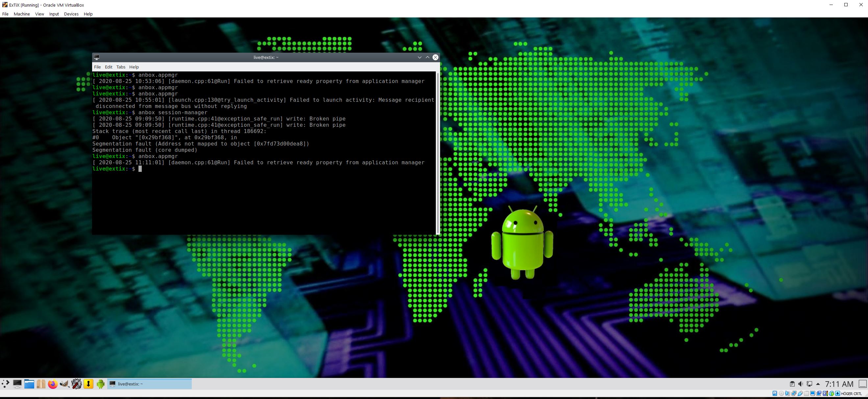This screenshot has width=868, height=399.
Task: Click the VirtualBox shared folders status icon
Action: coord(807,393)
